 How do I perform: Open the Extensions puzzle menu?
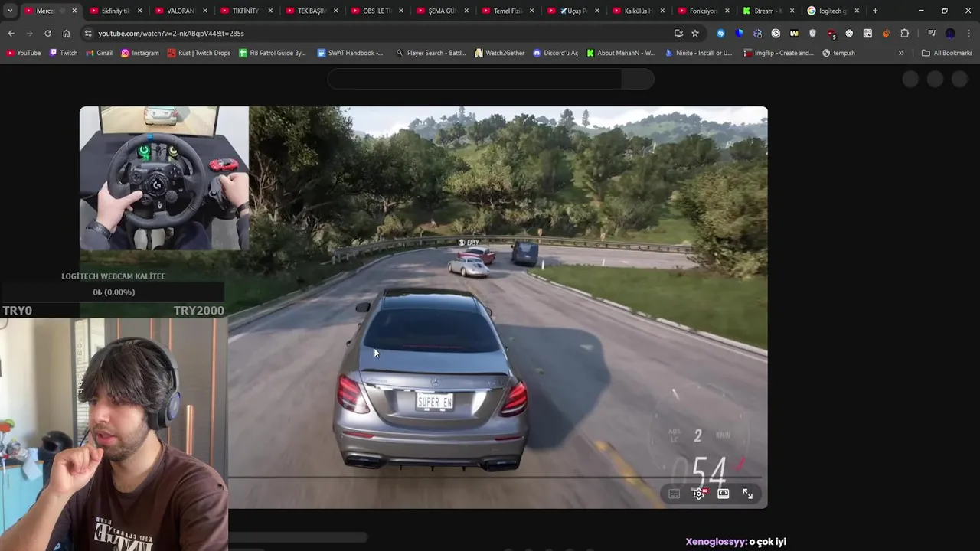tap(904, 34)
